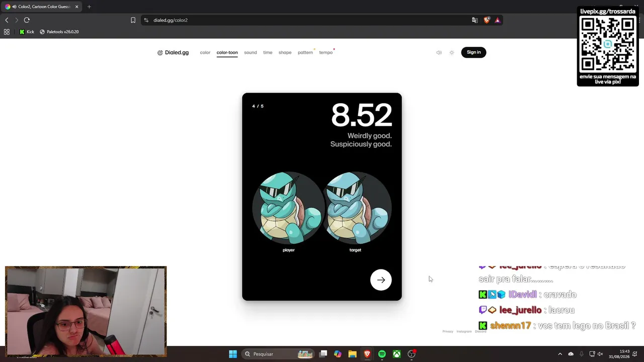
Task: Launch Copilot from the taskbar
Action: click(338, 354)
